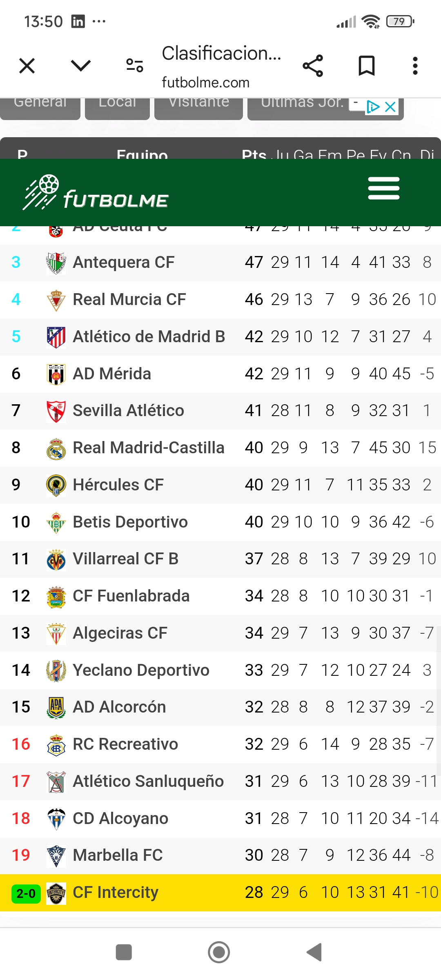This screenshot has height=980, width=441.
Task: Tap the share icon in browser bar
Action: pos(313,66)
